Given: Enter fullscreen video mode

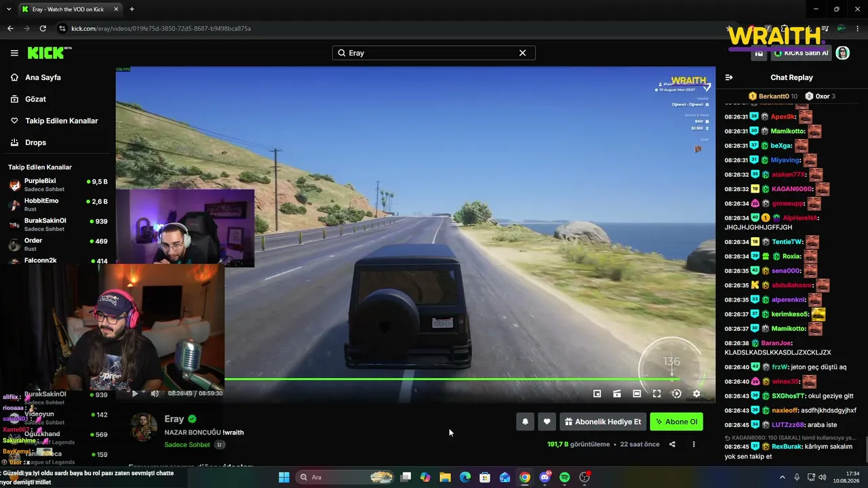Looking at the screenshot, I should [x=656, y=393].
